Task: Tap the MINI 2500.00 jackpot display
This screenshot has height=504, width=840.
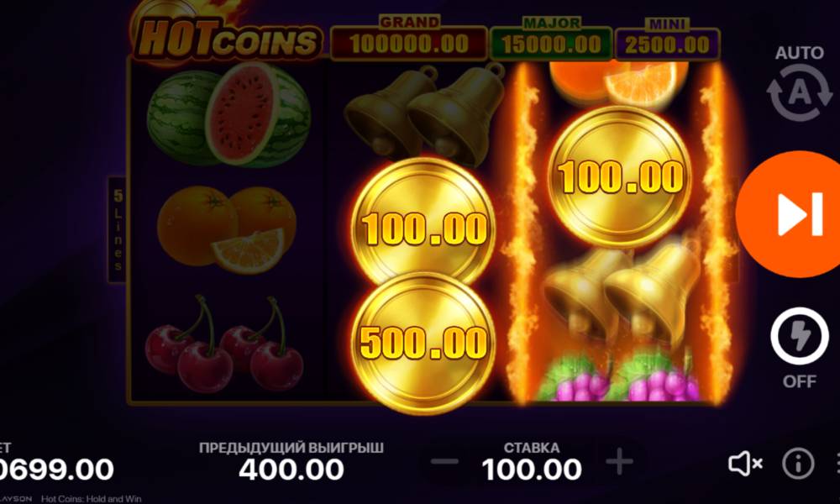Action: [668, 40]
